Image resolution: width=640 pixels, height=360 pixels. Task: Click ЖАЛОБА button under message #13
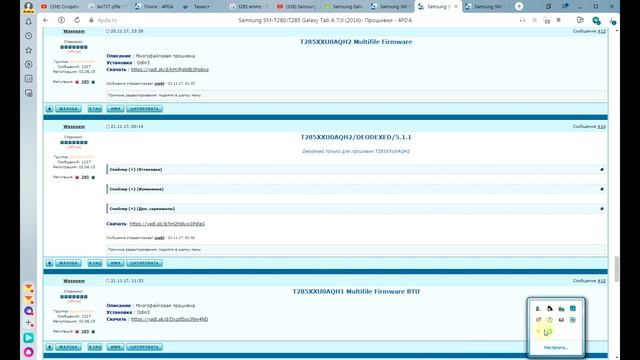[x=68, y=109]
